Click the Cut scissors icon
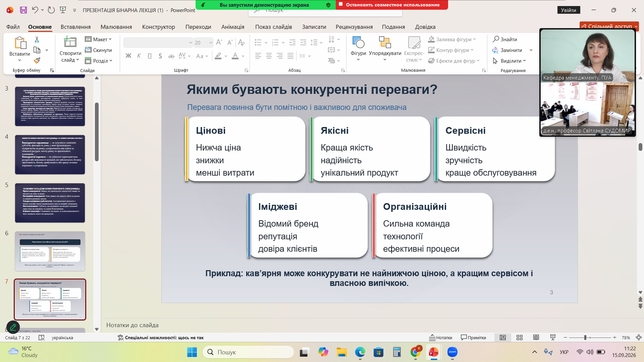644x362 pixels. [37, 40]
